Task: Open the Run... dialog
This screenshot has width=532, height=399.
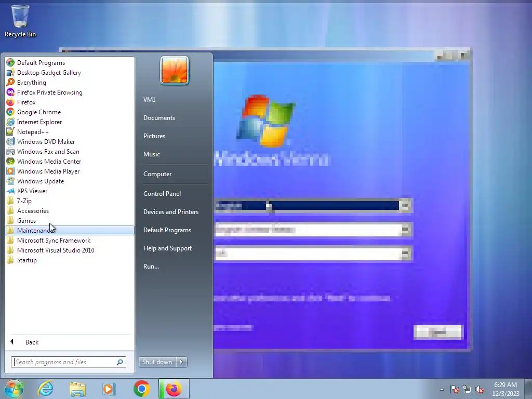Action: tap(151, 267)
